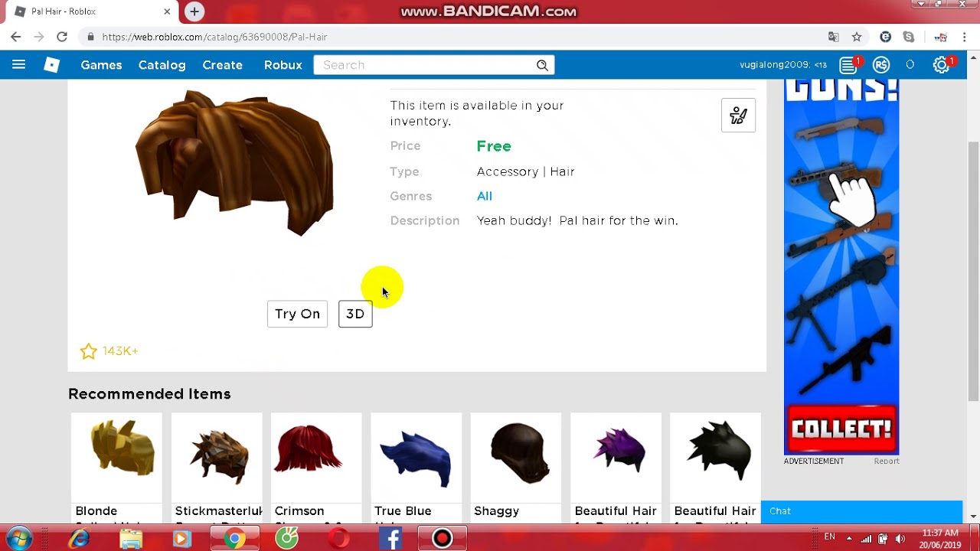Image resolution: width=980 pixels, height=551 pixels.
Task: Favorite the item via star icon
Action: pyautogui.click(x=89, y=351)
